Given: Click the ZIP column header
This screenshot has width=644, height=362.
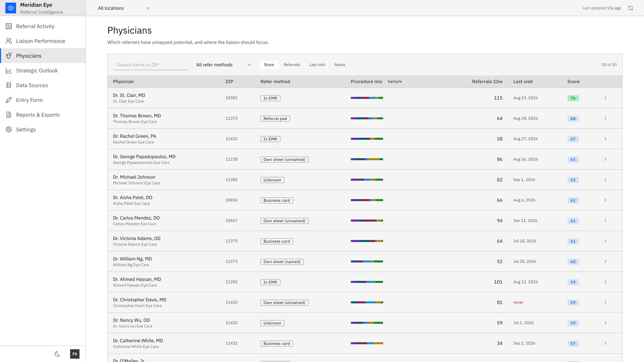Looking at the screenshot, I should pyautogui.click(x=229, y=81).
